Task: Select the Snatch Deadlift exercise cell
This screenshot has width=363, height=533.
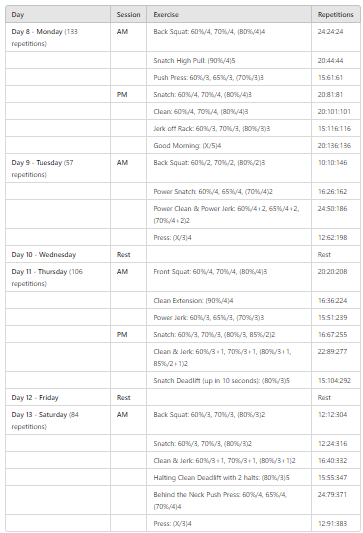Action: click(x=229, y=380)
